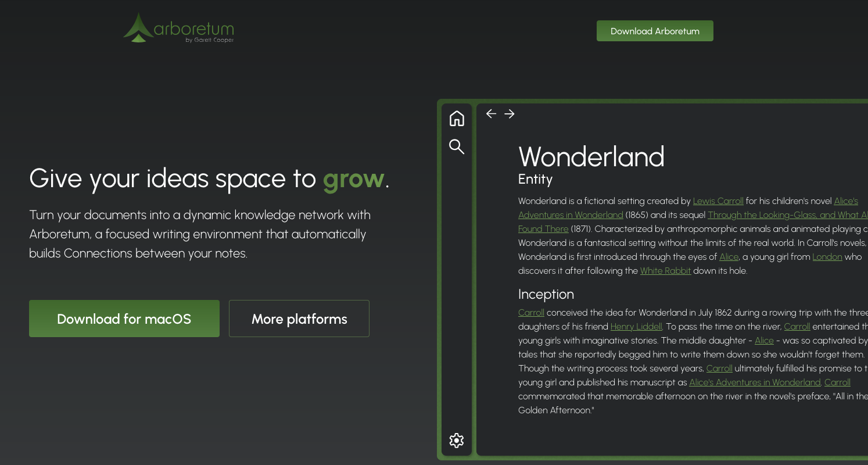Open the Lewis Carroll link

[718, 201]
